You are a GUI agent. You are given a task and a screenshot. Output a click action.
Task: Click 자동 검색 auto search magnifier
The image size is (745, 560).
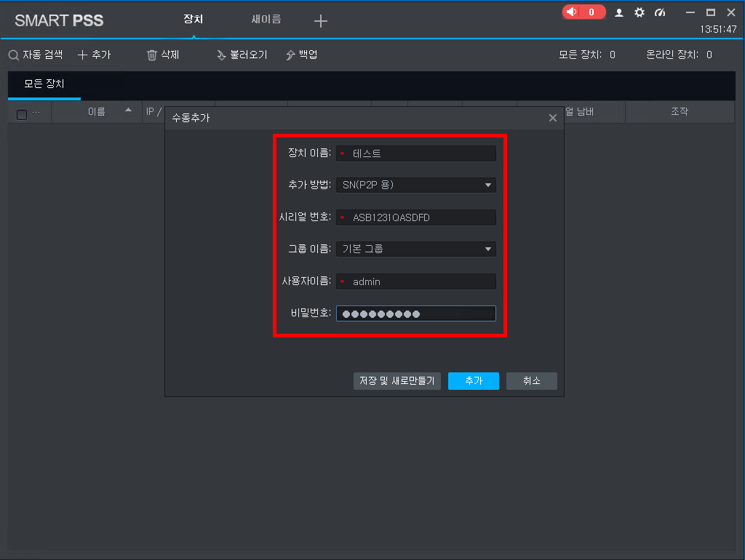[x=14, y=55]
